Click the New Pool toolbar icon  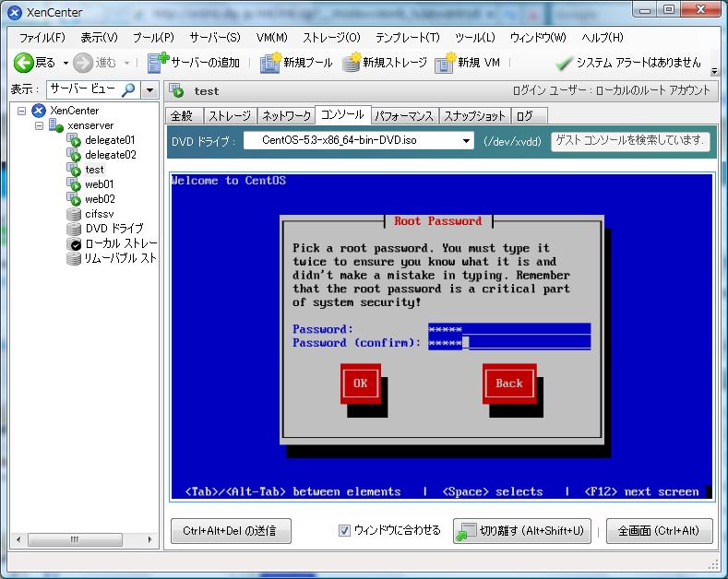click(271, 63)
